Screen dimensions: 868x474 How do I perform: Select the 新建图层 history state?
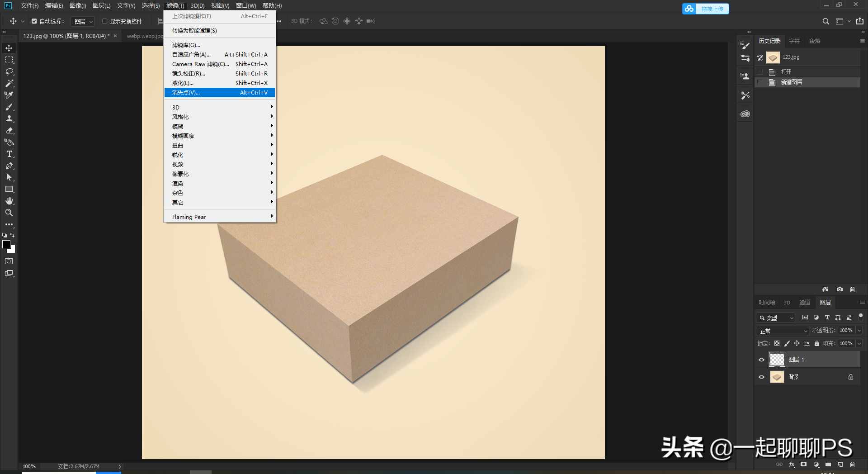807,82
